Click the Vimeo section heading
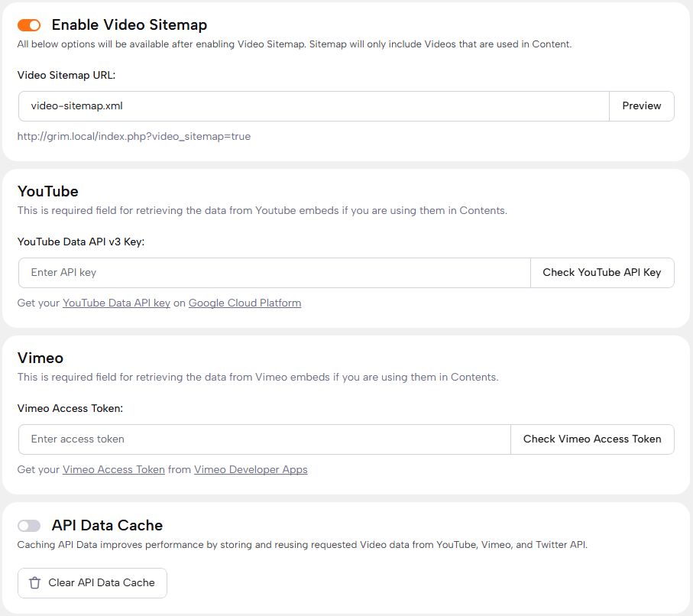 40,358
